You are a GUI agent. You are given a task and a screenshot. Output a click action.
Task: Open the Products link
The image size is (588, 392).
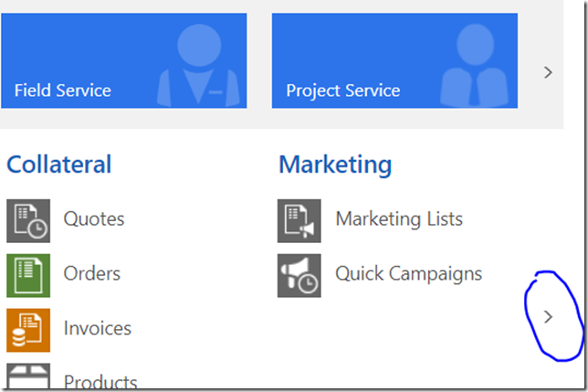click(x=100, y=381)
